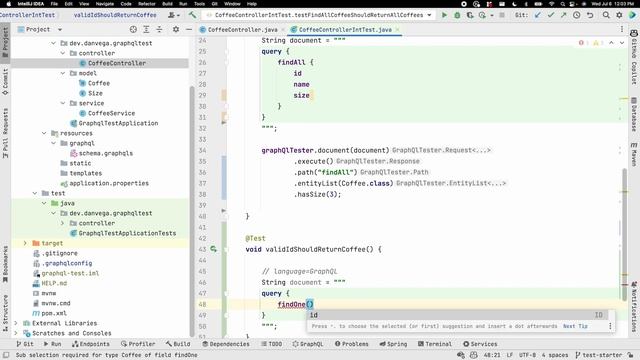This screenshot has width=640, height=360.
Task: Open IDE settings gear in toolbar
Action: tap(619, 15)
